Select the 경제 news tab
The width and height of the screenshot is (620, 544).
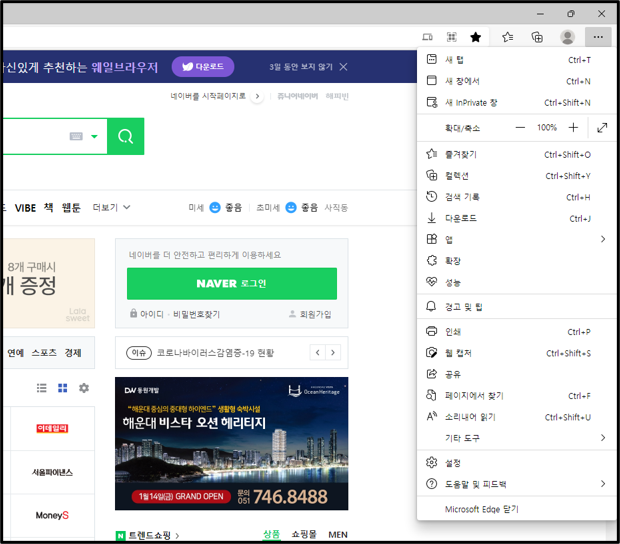[x=73, y=353]
